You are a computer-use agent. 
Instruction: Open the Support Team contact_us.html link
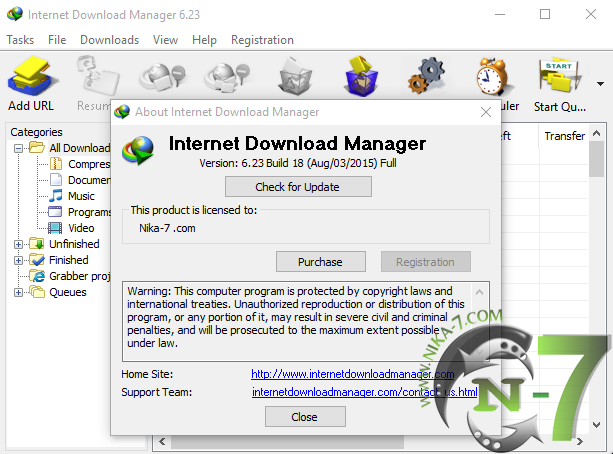click(364, 392)
